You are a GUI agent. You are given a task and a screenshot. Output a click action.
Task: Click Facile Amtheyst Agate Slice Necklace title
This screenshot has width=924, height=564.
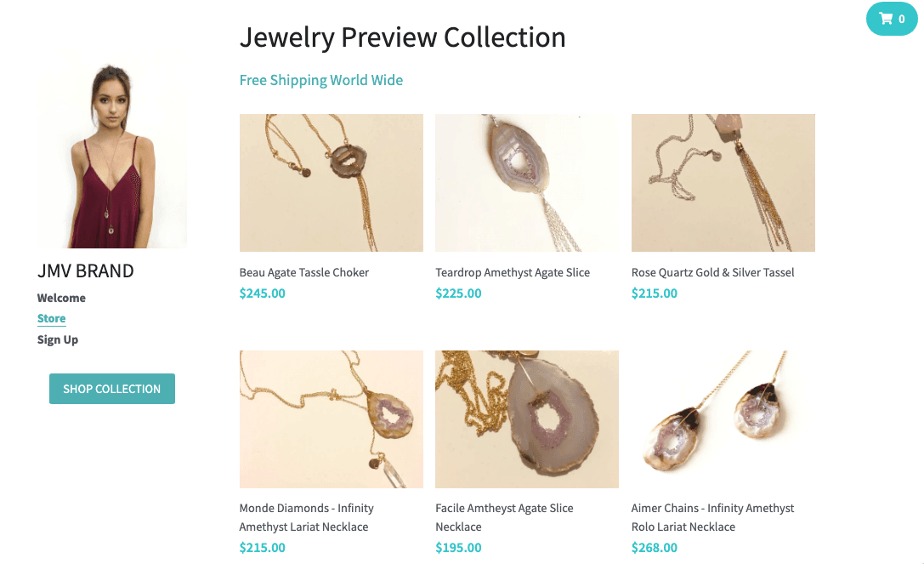tap(504, 517)
